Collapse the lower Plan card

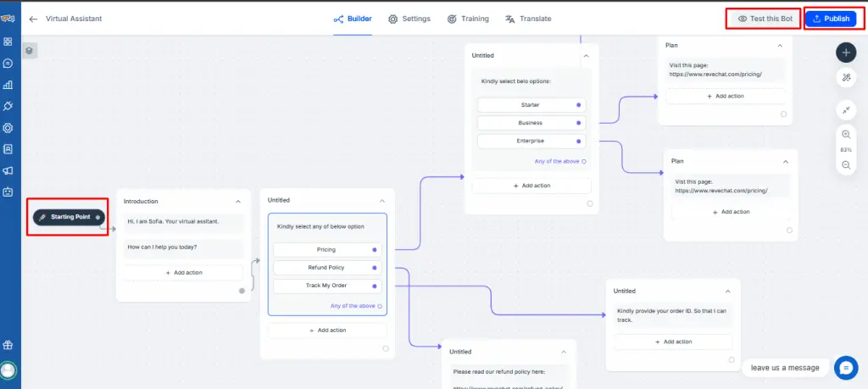[786, 162]
